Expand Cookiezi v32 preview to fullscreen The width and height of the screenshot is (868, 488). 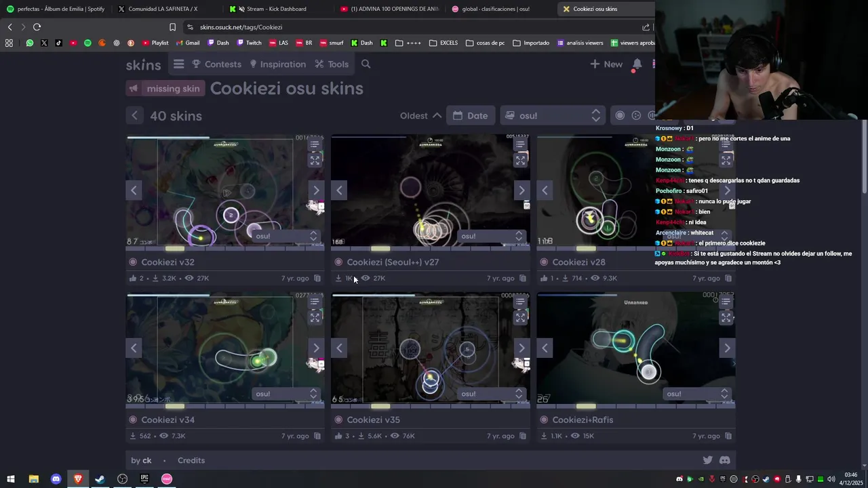click(315, 161)
